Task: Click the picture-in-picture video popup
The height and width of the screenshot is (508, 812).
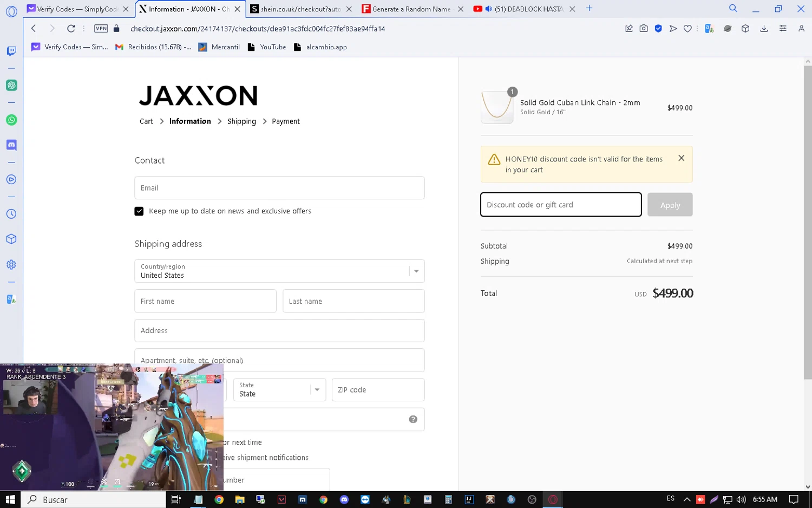Action: (112, 427)
